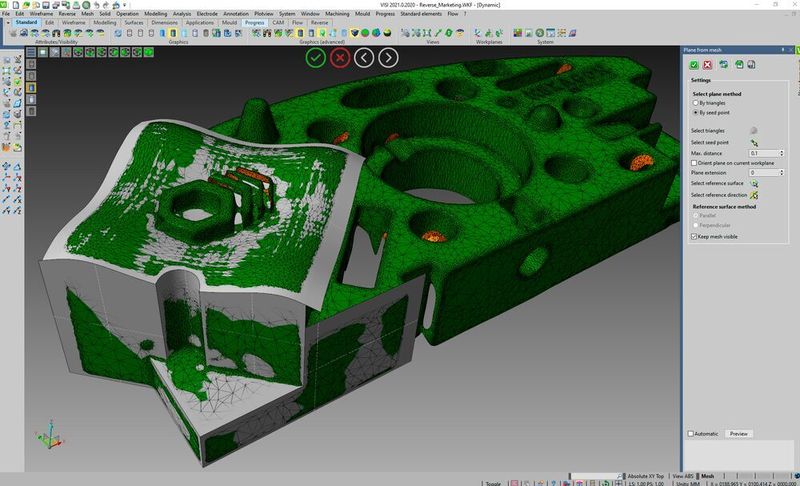The height and width of the screenshot is (486, 800).
Task: Open the ribbon options arrow left of Standard tab
Action: point(8,22)
